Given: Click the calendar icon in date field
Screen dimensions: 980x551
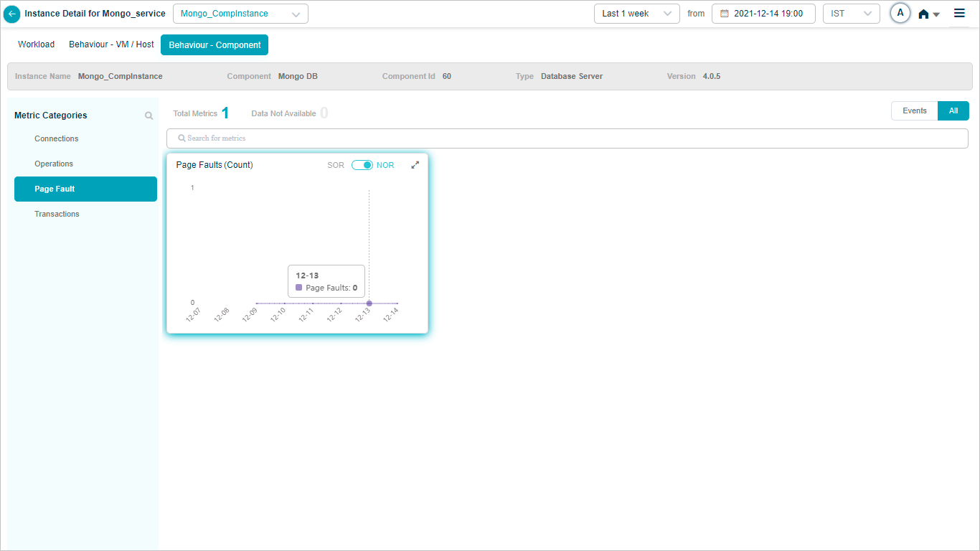Looking at the screenshot, I should 724,14.
